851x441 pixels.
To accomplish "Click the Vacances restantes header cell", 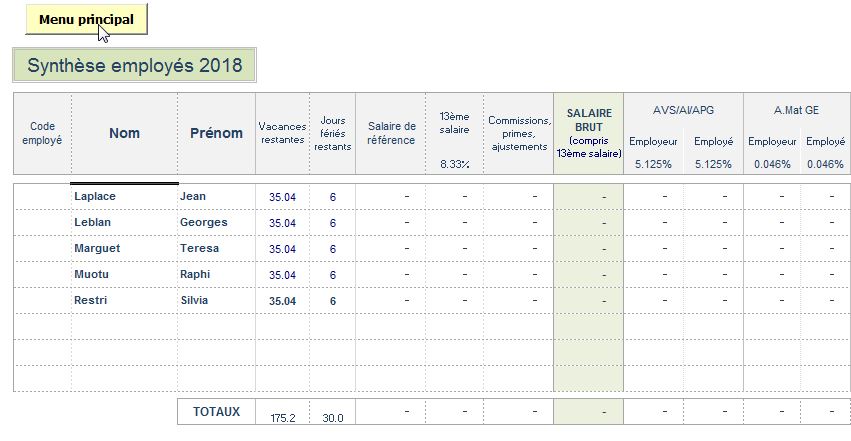I will [x=282, y=134].
